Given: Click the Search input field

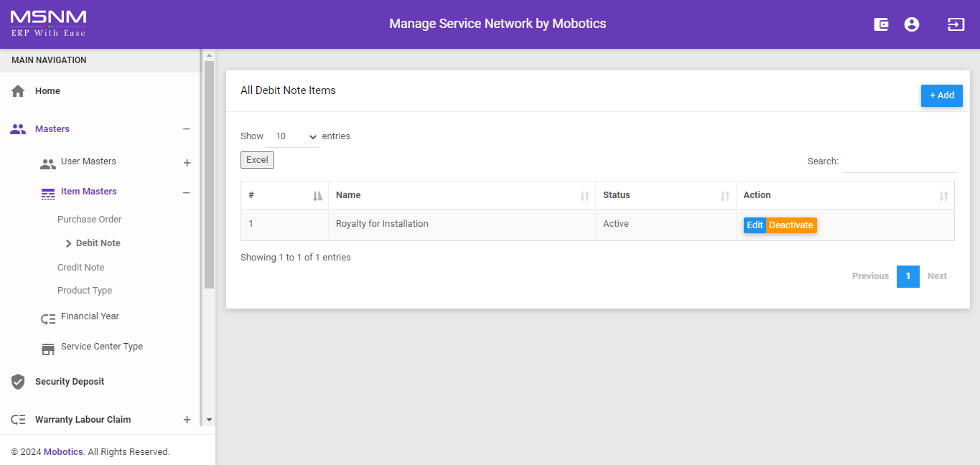Looking at the screenshot, I should coord(898,162).
